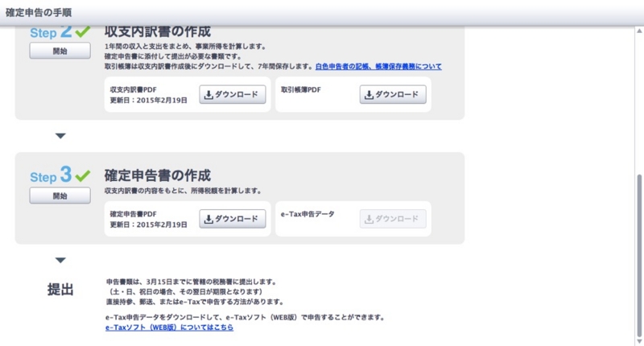Viewport: 644px width, 346px height.
Task: Download the 収支内訳書PDF file
Action: 233,94
